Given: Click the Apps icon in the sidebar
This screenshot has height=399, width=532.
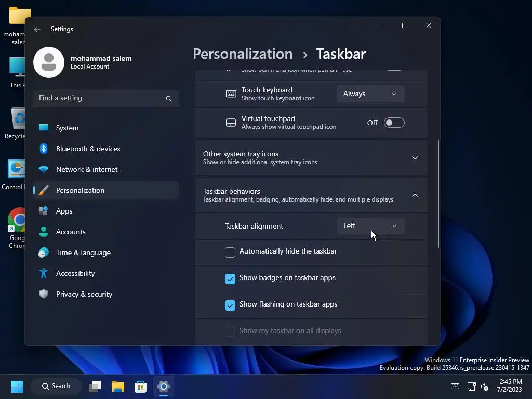Looking at the screenshot, I should 44,211.
